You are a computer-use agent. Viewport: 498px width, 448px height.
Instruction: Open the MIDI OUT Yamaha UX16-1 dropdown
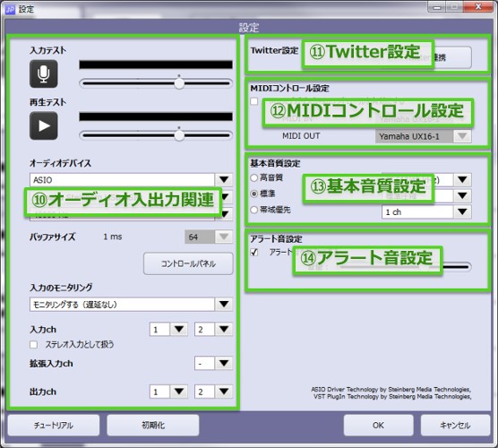tap(424, 136)
